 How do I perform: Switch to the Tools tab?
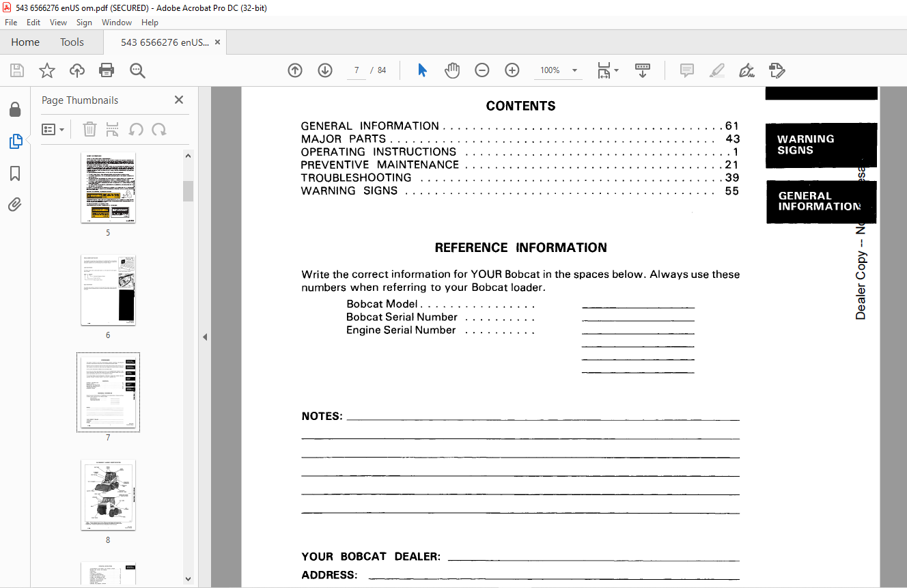click(x=72, y=42)
